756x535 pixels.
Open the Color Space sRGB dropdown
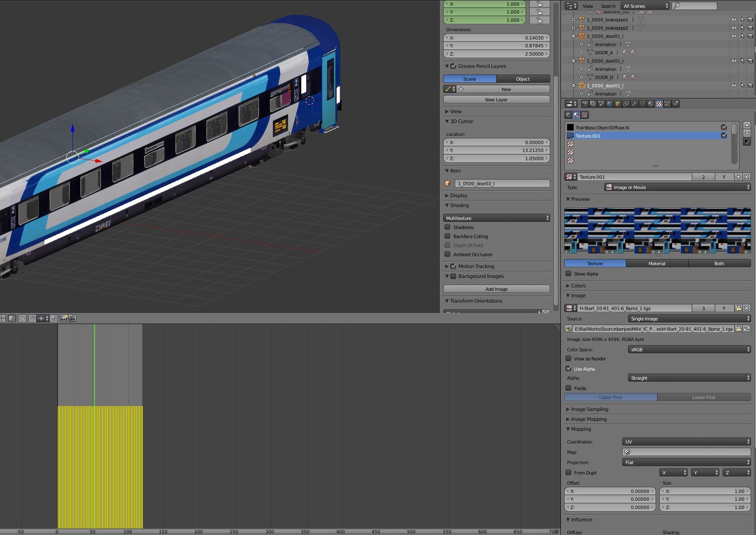point(689,350)
